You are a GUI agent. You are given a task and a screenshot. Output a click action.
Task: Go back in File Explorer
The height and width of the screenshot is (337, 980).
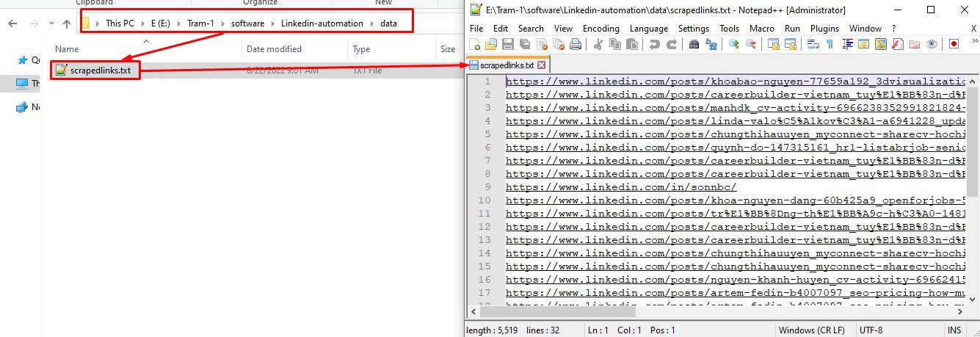click(x=12, y=23)
